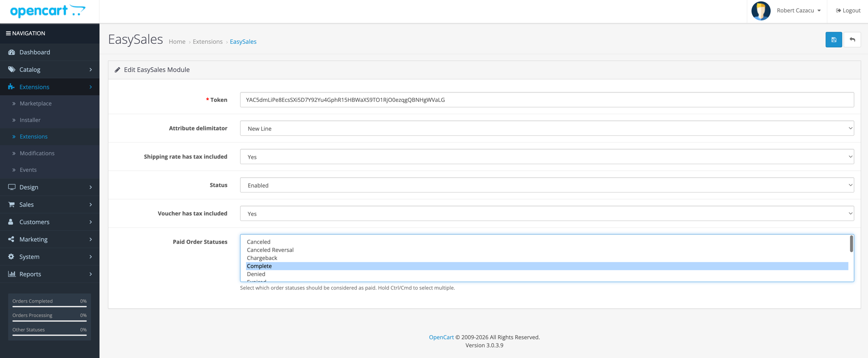
Task: Select Complete order status
Action: (x=547, y=266)
